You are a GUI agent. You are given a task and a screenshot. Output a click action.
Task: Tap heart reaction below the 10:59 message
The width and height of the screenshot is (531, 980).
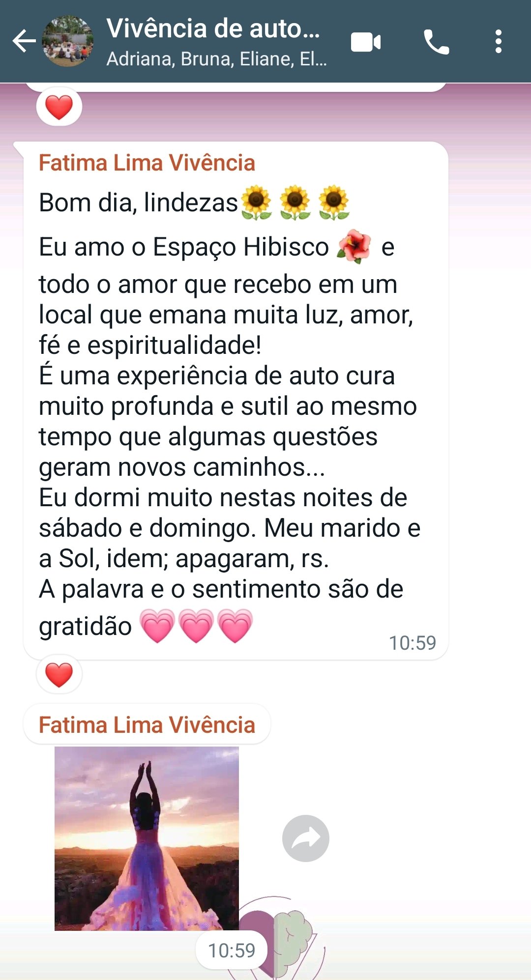tap(59, 674)
